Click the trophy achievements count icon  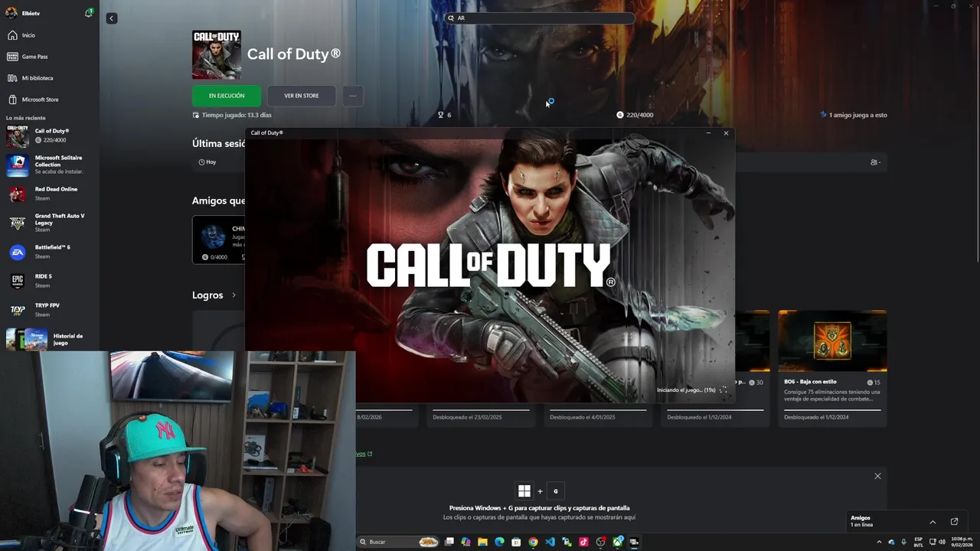tap(441, 115)
